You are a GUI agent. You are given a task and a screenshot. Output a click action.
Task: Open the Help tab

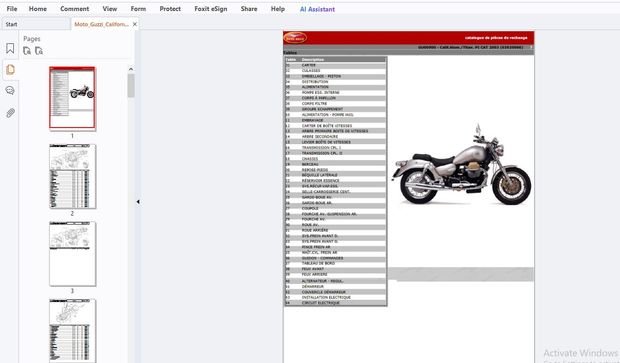pyautogui.click(x=278, y=9)
